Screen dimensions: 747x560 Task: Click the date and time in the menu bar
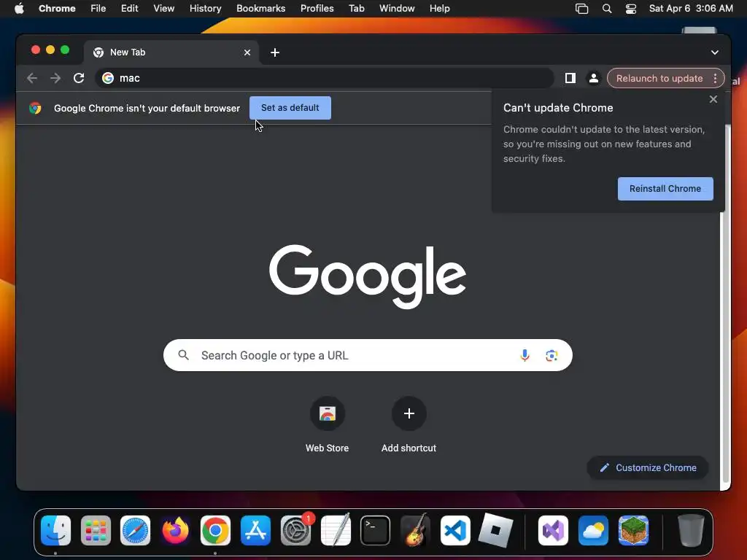(691, 9)
